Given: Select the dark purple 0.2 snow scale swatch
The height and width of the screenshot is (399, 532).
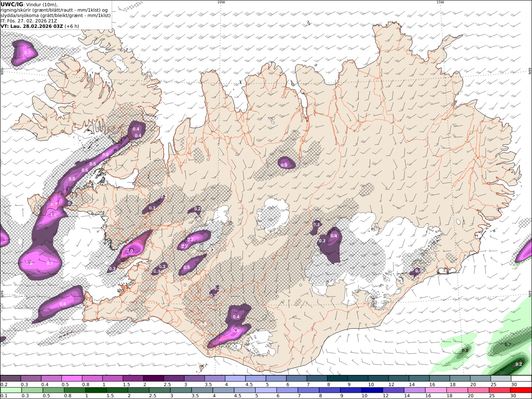Looking at the screenshot, I should 10,379.
